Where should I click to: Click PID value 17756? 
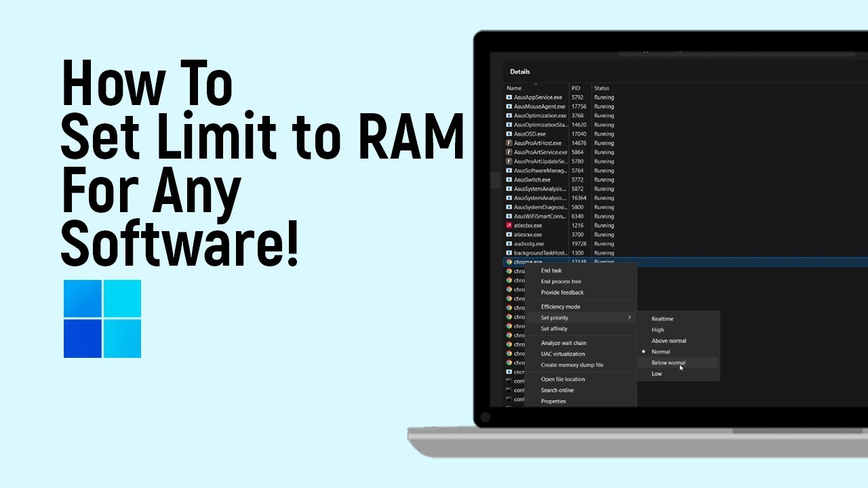[578, 106]
